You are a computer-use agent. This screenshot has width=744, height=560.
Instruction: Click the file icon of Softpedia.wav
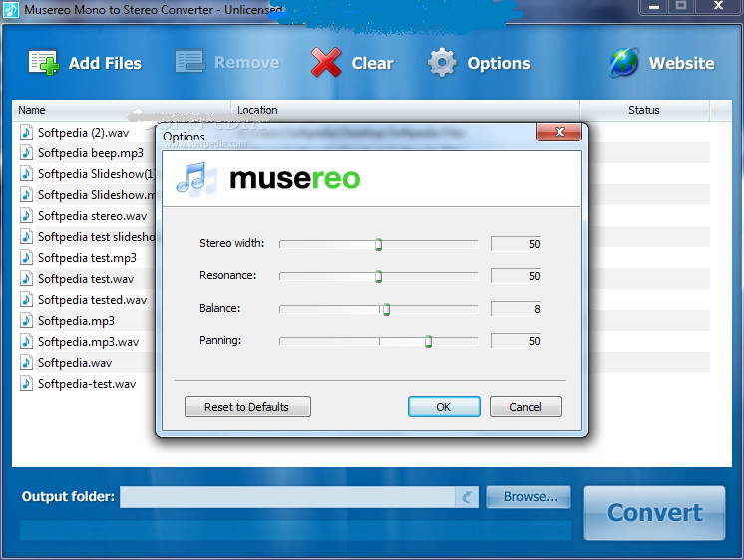click(x=26, y=363)
